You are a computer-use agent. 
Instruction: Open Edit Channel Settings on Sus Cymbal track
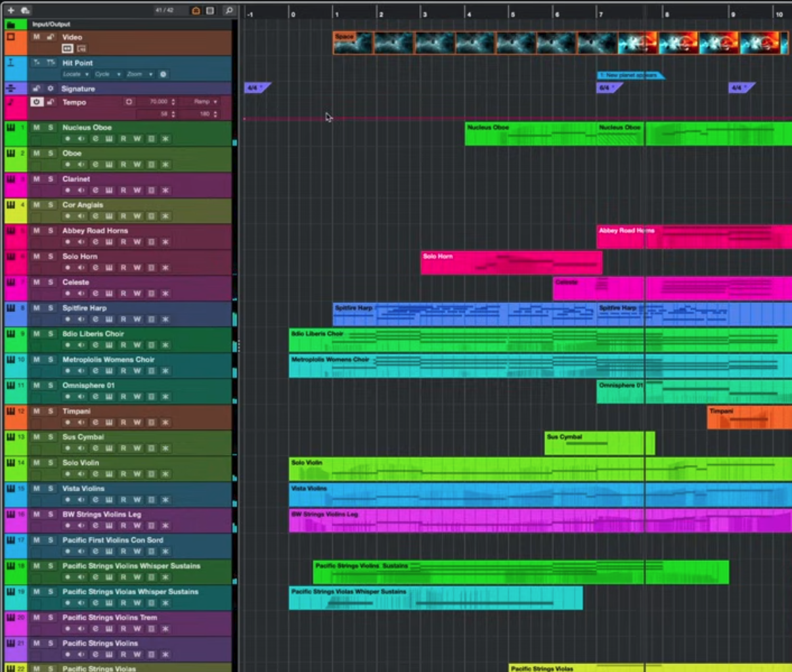point(95,448)
